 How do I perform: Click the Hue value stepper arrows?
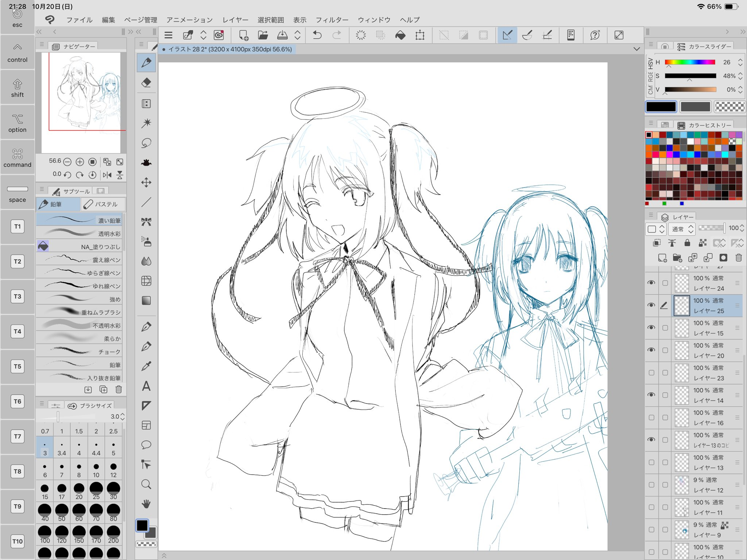(x=740, y=62)
